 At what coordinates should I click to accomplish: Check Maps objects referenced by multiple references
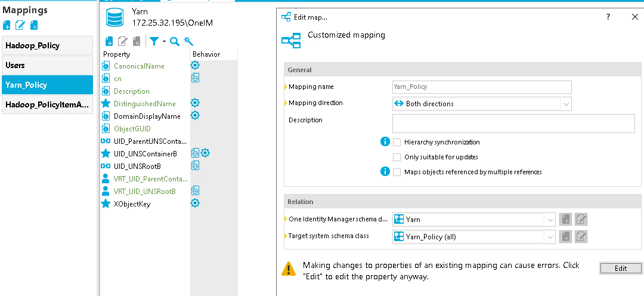(x=397, y=172)
